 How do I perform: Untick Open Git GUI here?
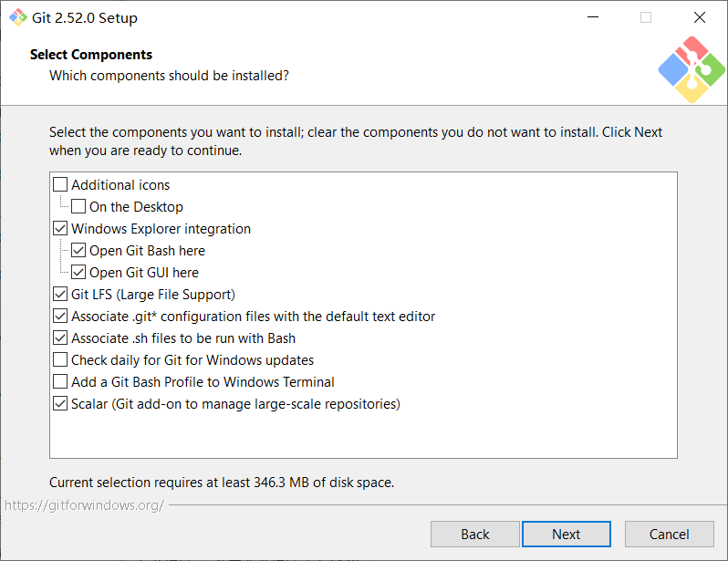(78, 273)
